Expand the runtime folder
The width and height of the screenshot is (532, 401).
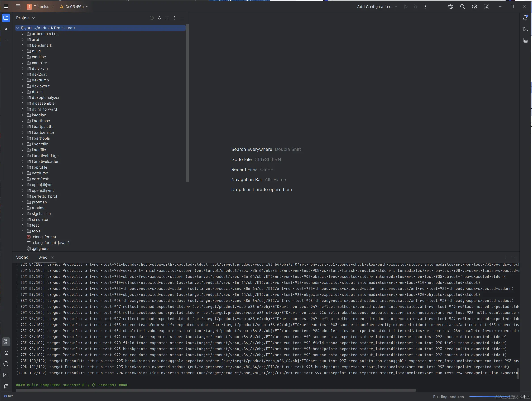point(23,208)
